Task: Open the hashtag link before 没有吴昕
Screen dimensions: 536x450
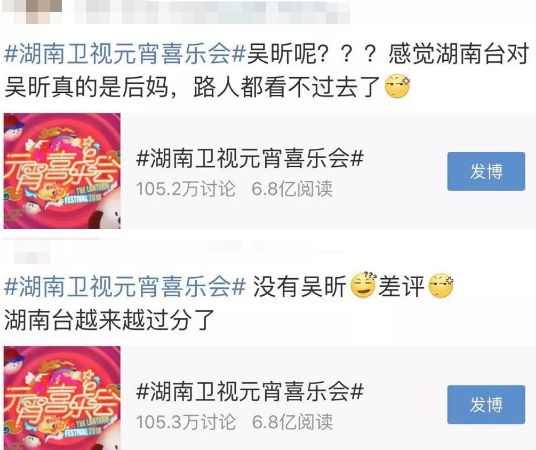Action: [x=125, y=286]
